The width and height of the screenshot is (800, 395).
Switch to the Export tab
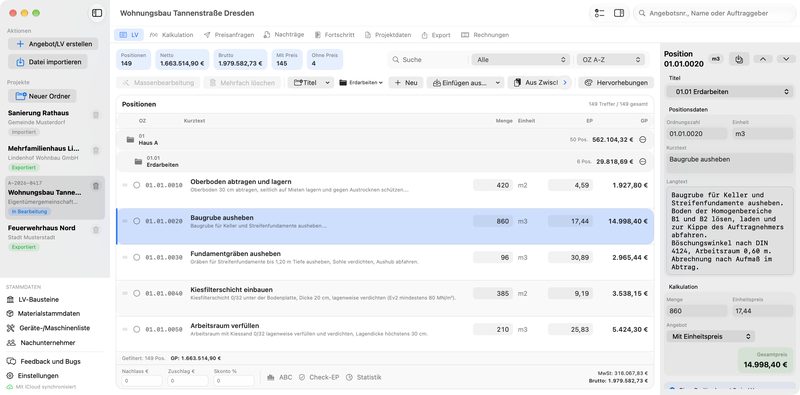(436, 35)
